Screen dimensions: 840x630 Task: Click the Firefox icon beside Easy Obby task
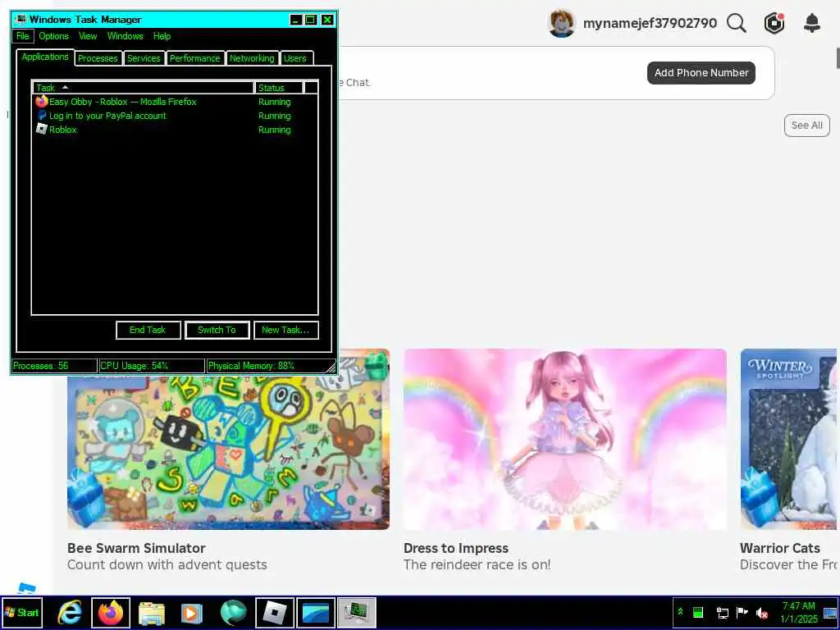tap(41, 101)
